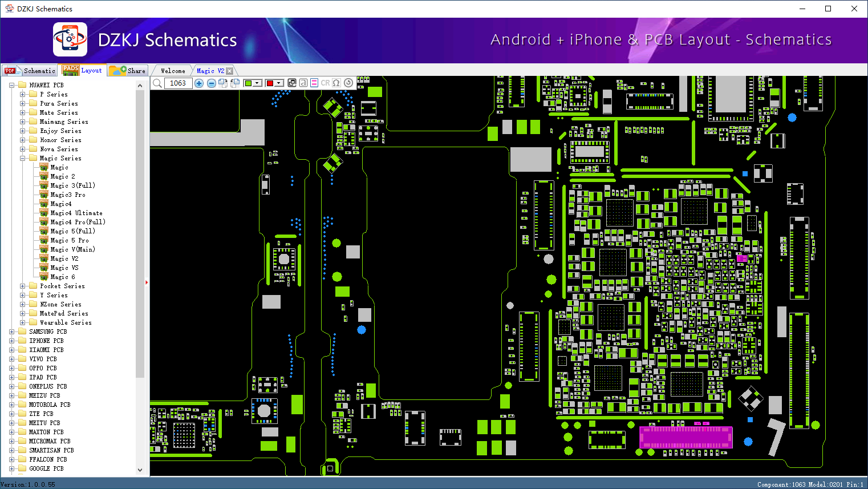868x489 pixels.
Task: Open the Magic4 Ultimate layout file
Action: (x=76, y=213)
